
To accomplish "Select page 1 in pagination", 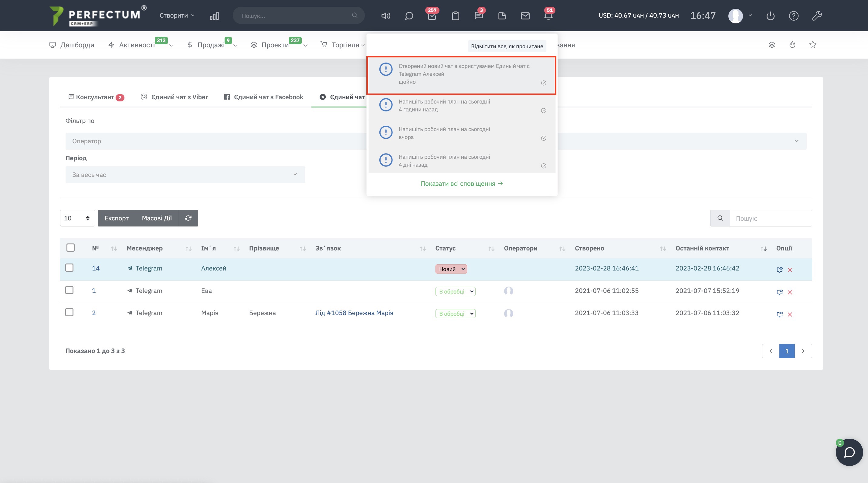I will point(787,351).
